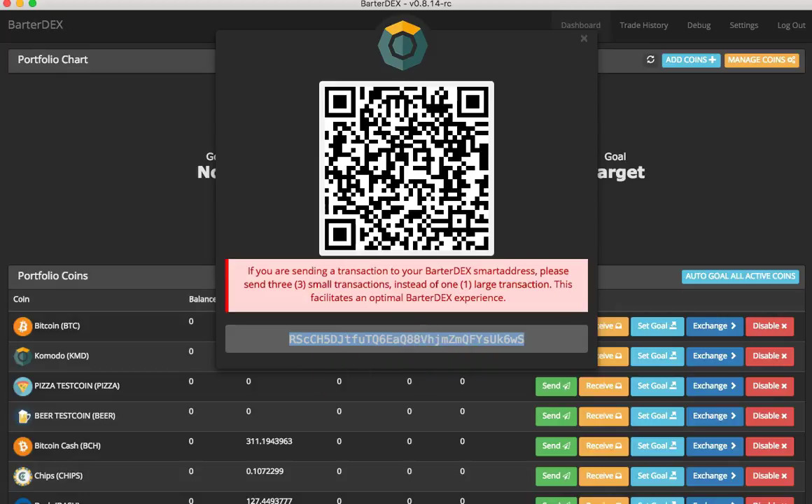Click AUTO GOAL ALL ACTIVE COINS
This screenshot has height=504, width=812.
tap(740, 276)
